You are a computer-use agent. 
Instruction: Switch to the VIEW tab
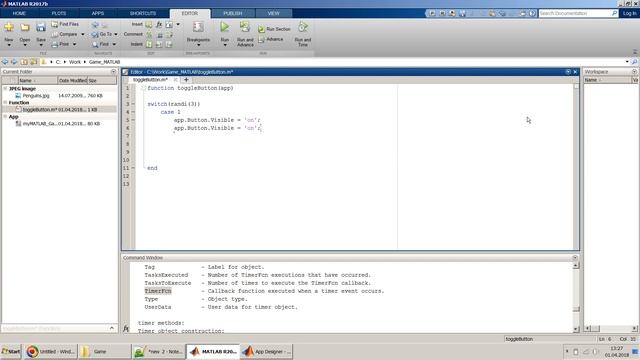pyautogui.click(x=273, y=13)
